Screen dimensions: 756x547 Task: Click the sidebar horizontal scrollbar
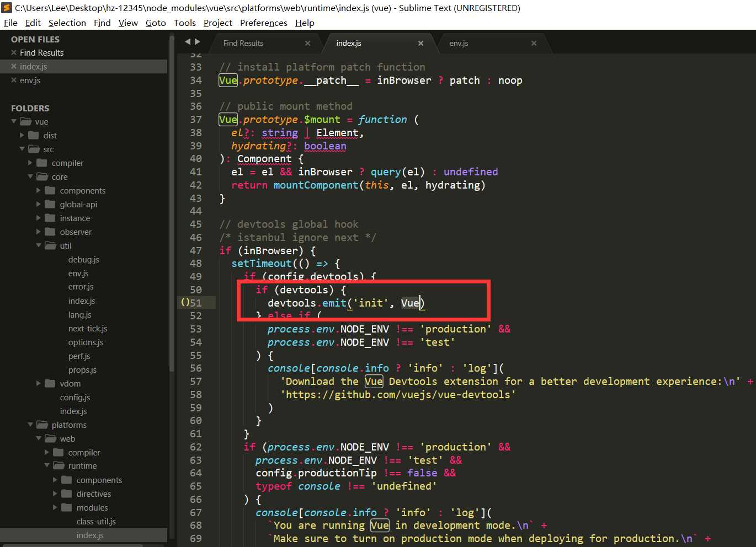(72, 545)
